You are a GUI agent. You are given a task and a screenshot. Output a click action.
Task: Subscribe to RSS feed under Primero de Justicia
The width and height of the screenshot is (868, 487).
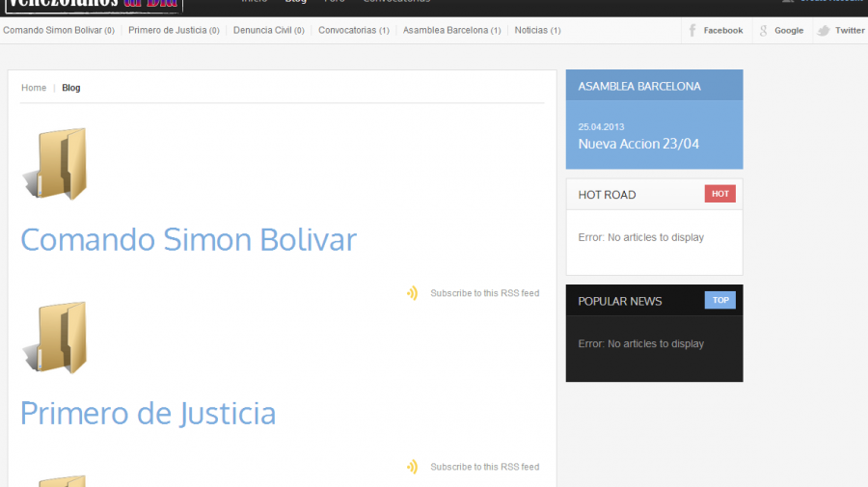pyautogui.click(x=484, y=467)
